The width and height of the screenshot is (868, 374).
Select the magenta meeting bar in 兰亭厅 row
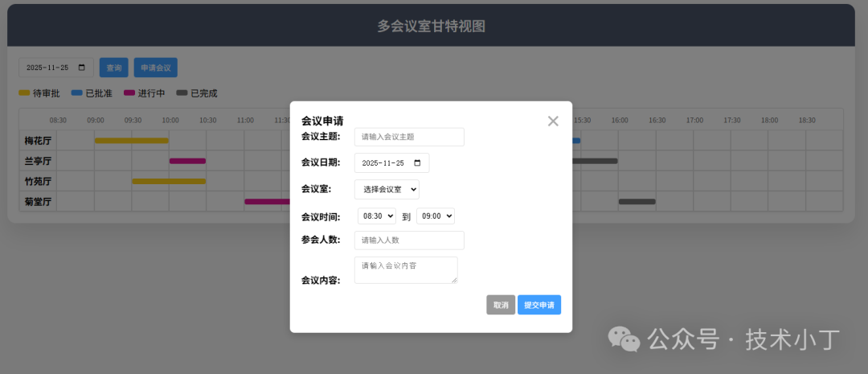187,161
